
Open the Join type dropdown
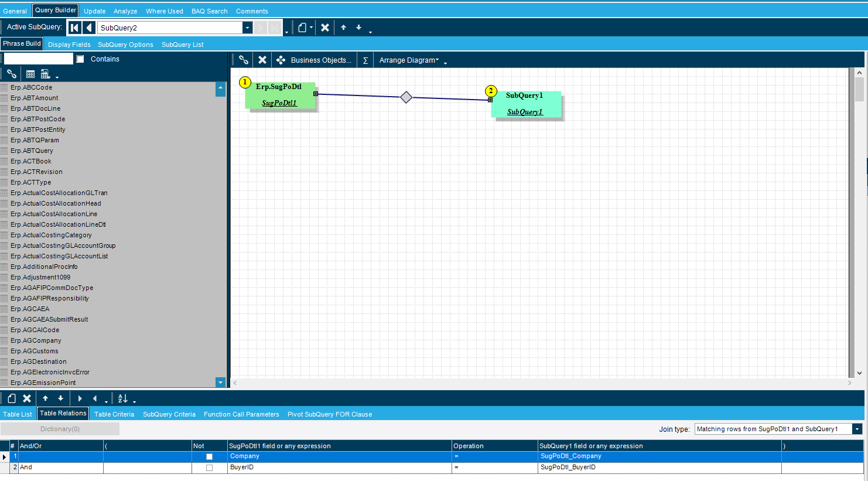(x=857, y=429)
